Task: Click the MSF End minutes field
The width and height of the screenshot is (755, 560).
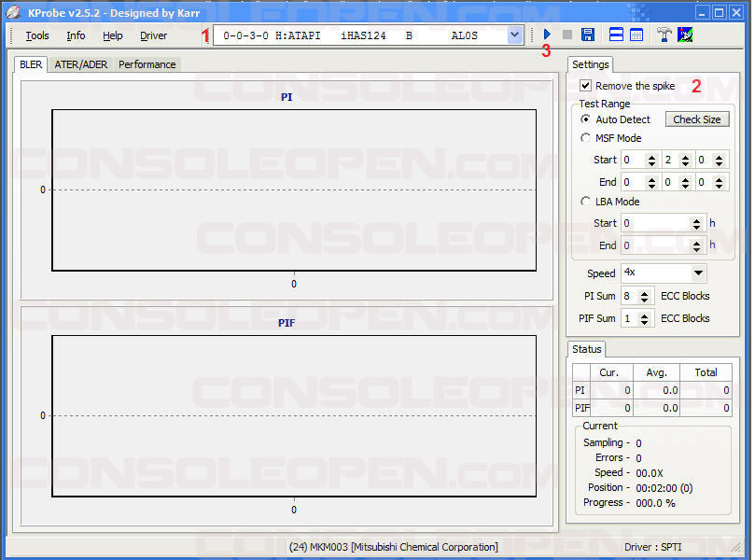Action: coord(633,182)
